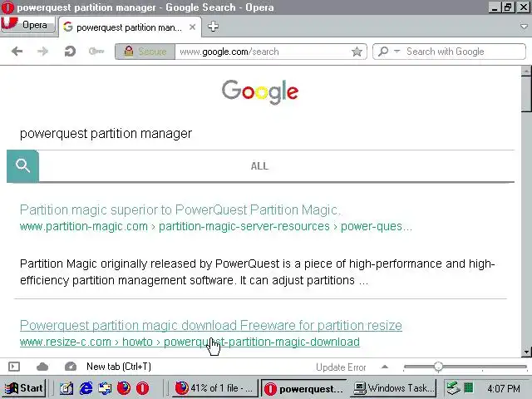Open the Windows Start menu
The image size is (532, 399).
click(24, 388)
